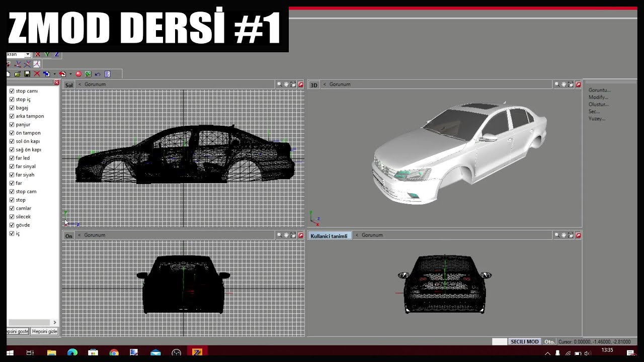Uncheck the 'ön tampon' object checkbox
Screen dimensions: 644x362
coord(12,133)
